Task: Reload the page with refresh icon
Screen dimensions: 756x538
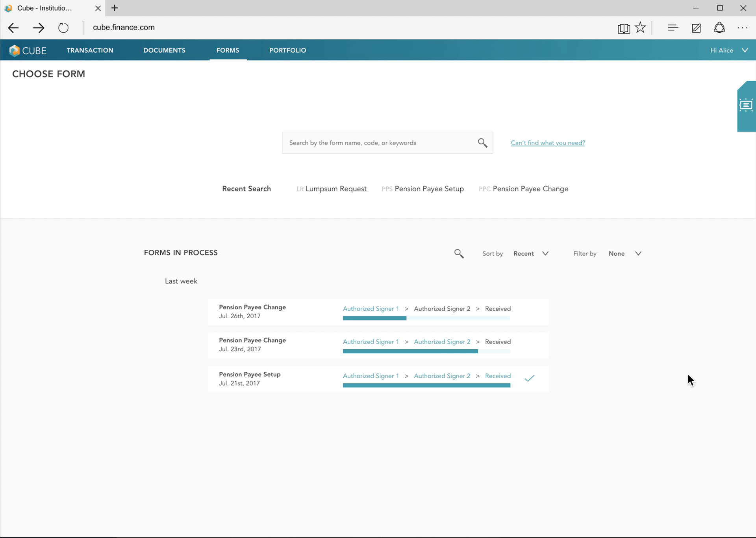Action: pos(63,28)
